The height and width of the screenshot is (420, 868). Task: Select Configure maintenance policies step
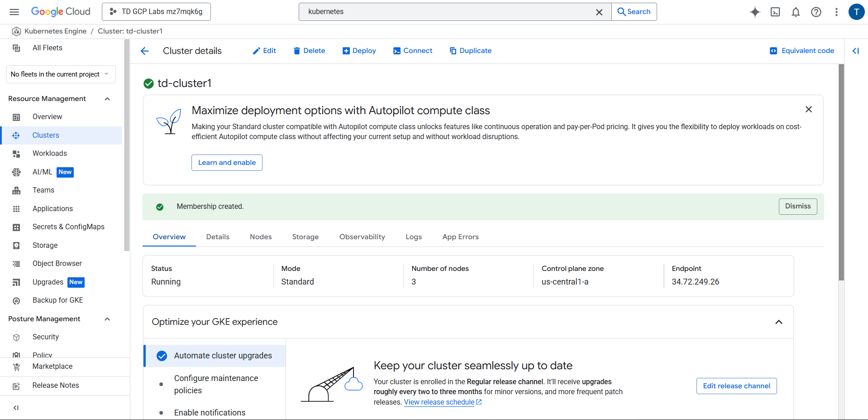[216, 384]
